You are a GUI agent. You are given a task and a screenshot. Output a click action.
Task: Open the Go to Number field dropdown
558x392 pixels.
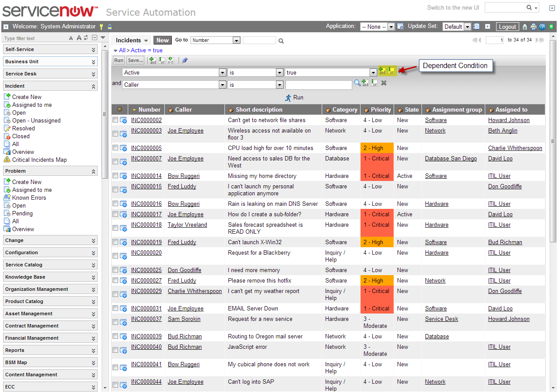tap(215, 40)
